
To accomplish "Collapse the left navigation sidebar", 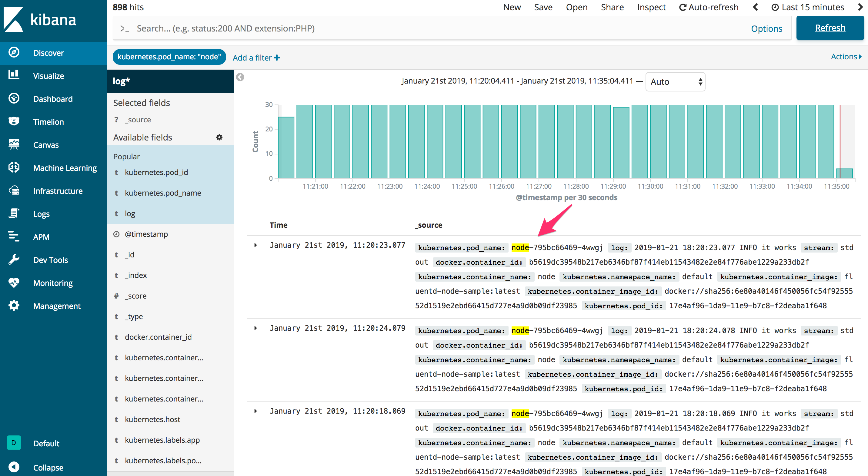I will 48,467.
